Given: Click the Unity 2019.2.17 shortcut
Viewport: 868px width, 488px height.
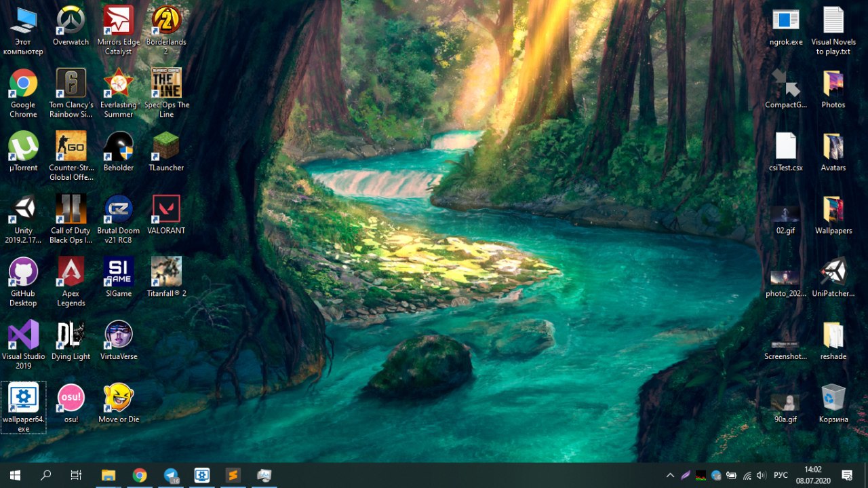Looking at the screenshot, I should pyautogui.click(x=23, y=219).
